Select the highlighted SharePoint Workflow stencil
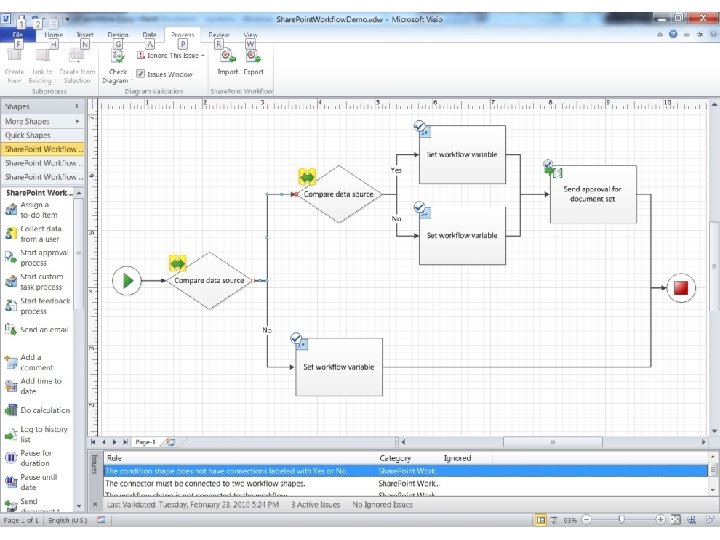Viewport: 720px width, 540px height. click(x=42, y=149)
